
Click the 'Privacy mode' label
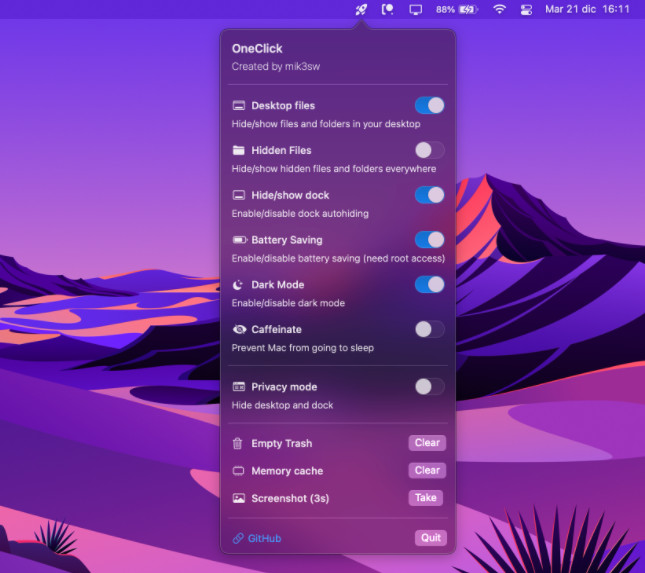[x=284, y=387]
